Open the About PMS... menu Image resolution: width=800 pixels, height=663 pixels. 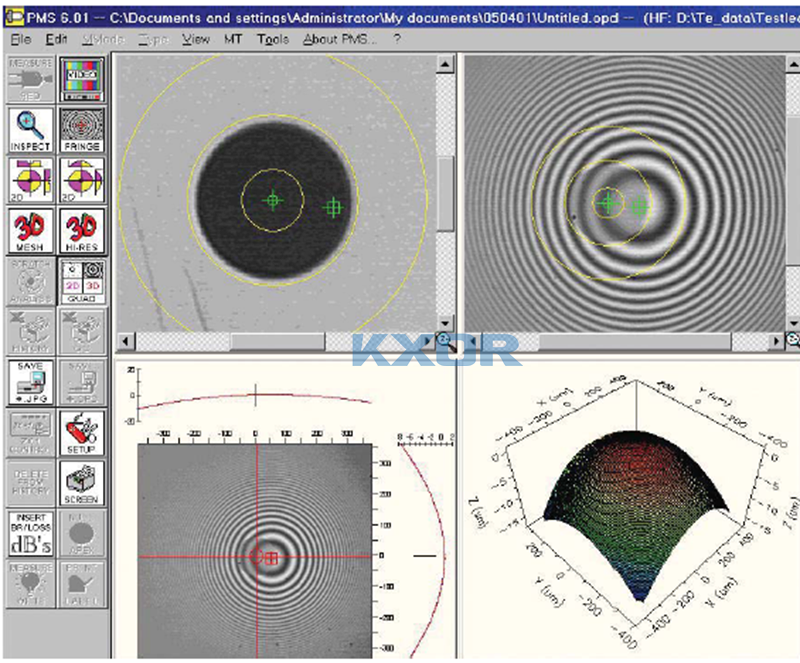coord(340,39)
